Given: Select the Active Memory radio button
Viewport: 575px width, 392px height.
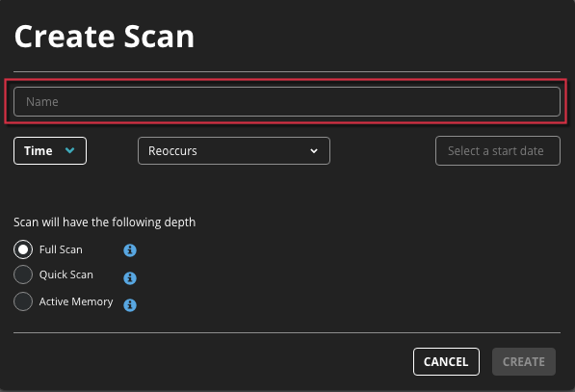Looking at the screenshot, I should [23, 301].
